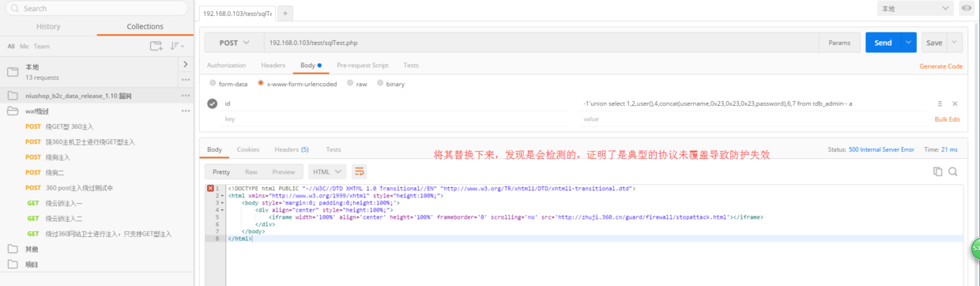The image size is (980, 286).
Task: Select the raw body radio option
Action: coord(350,84)
